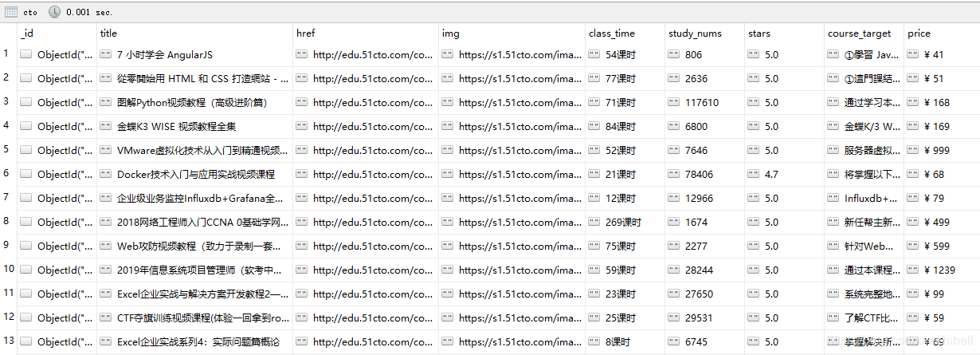Click string icon before '7 小时学会 AngularJS'

tap(106, 55)
